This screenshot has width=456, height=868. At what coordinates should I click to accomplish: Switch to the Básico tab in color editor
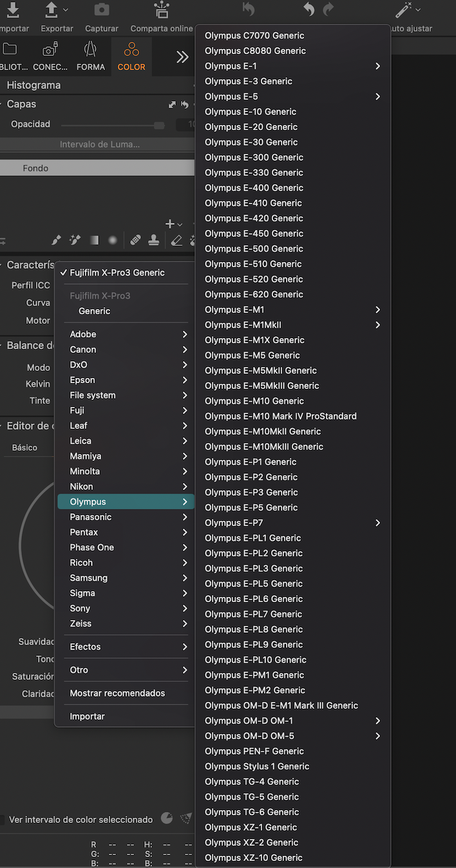tap(24, 448)
